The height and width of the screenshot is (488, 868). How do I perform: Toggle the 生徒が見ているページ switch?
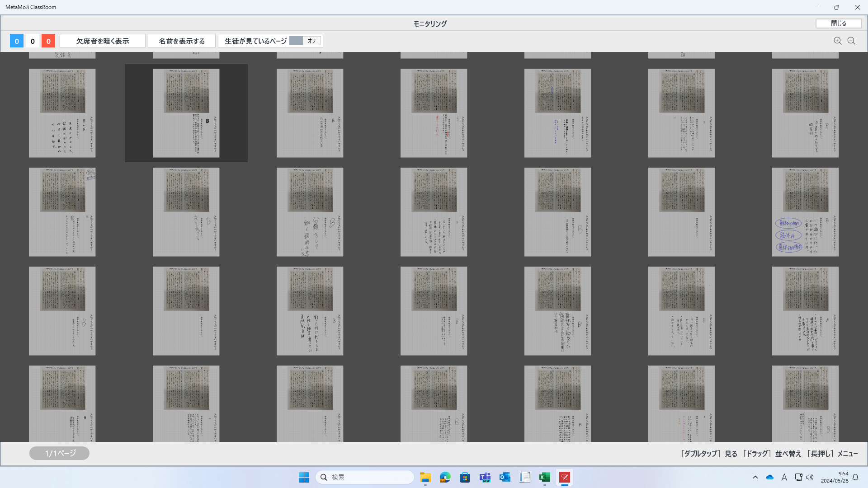(x=305, y=41)
